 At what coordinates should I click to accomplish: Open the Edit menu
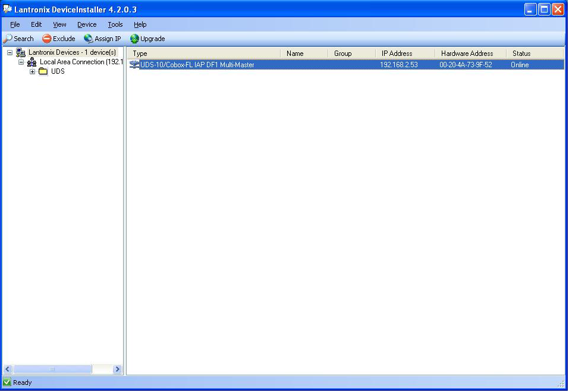pyautogui.click(x=36, y=24)
